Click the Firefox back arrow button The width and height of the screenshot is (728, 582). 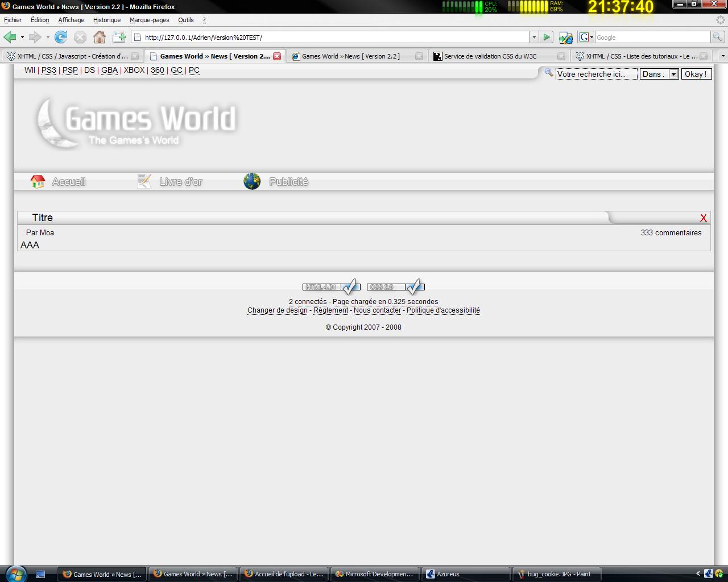(10, 38)
